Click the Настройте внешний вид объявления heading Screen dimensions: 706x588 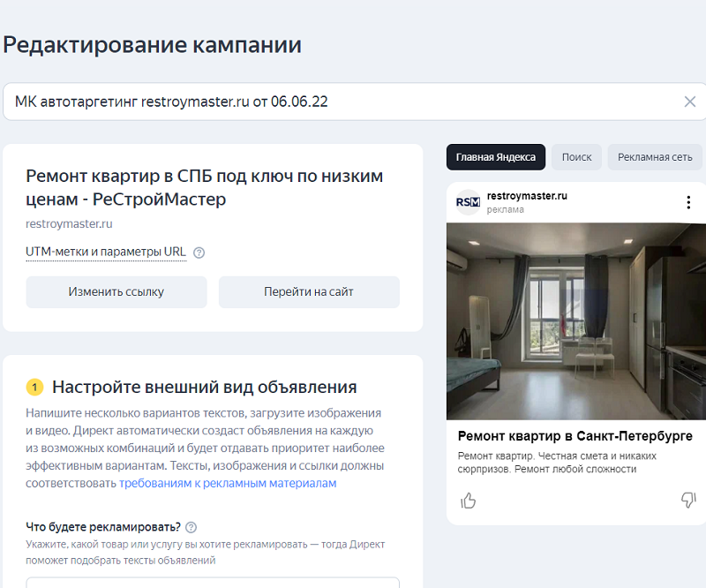[x=205, y=387]
